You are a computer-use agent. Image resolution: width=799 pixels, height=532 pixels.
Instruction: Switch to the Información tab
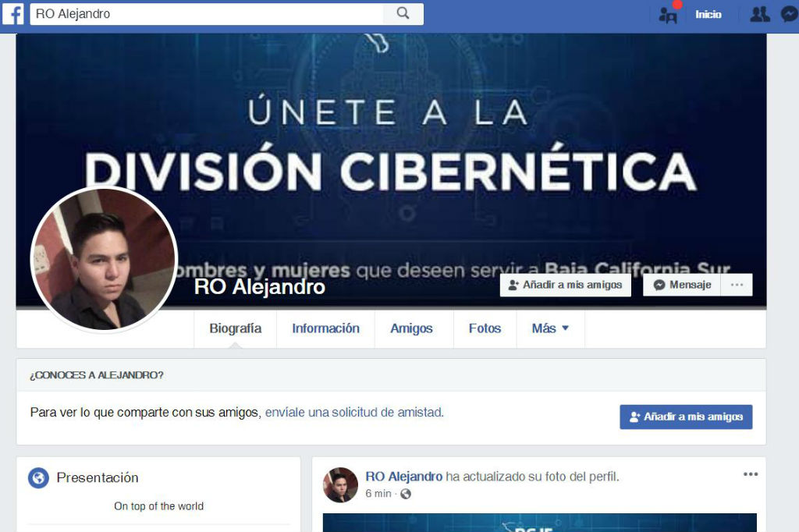pyautogui.click(x=325, y=328)
